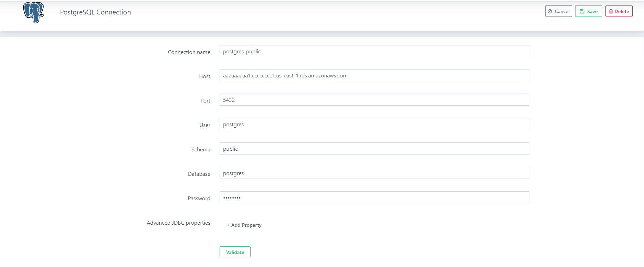This screenshot has height=267, width=644.
Task: Click the PostgreSQL Connection title text
Action: (95, 12)
